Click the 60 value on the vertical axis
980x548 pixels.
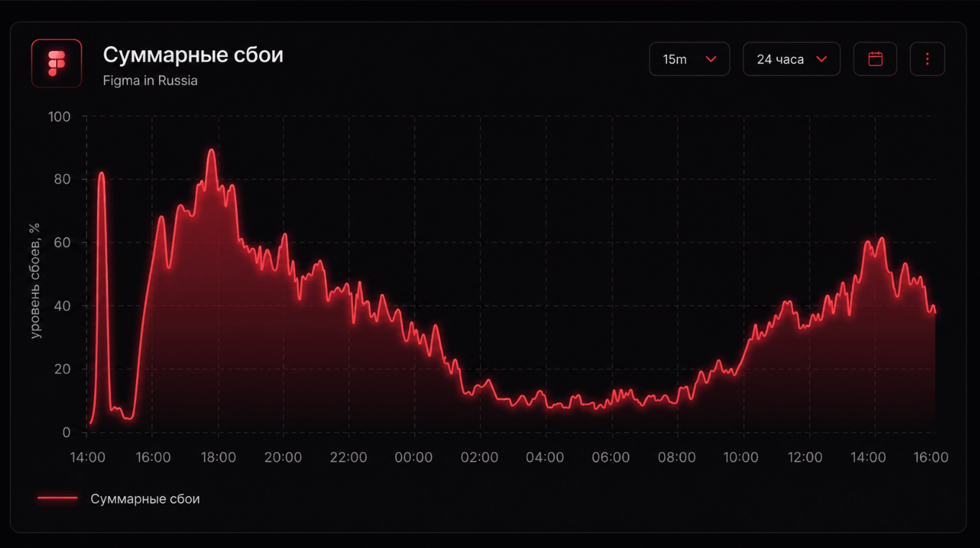coord(62,242)
